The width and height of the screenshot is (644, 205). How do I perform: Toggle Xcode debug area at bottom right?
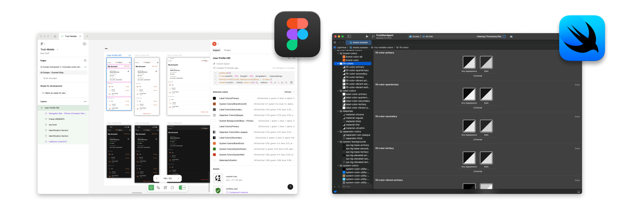[579, 192]
